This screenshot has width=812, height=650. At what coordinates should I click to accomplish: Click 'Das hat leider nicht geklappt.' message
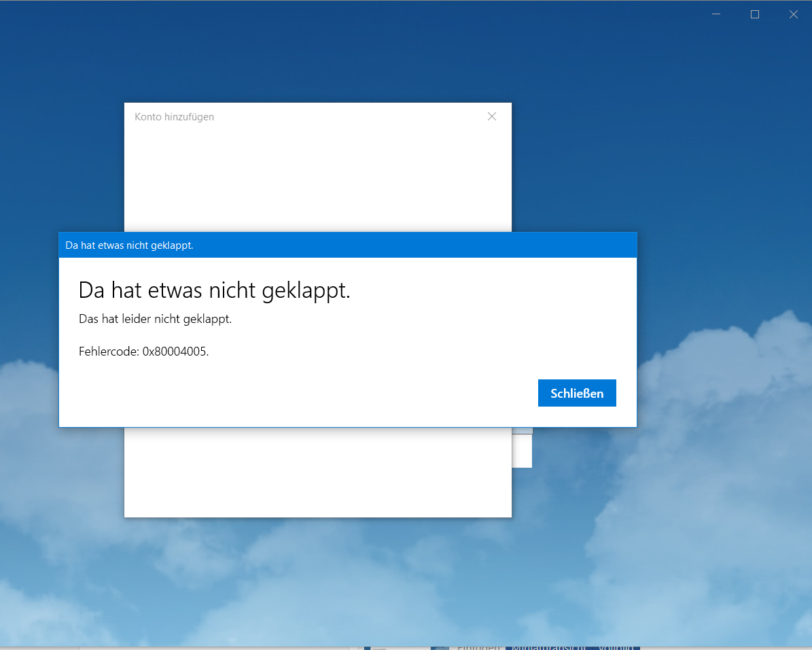click(155, 319)
